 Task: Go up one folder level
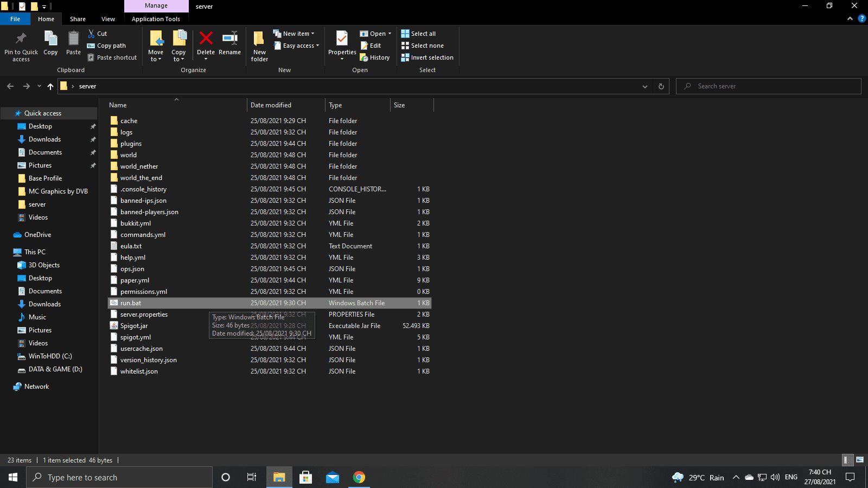pyautogui.click(x=50, y=86)
